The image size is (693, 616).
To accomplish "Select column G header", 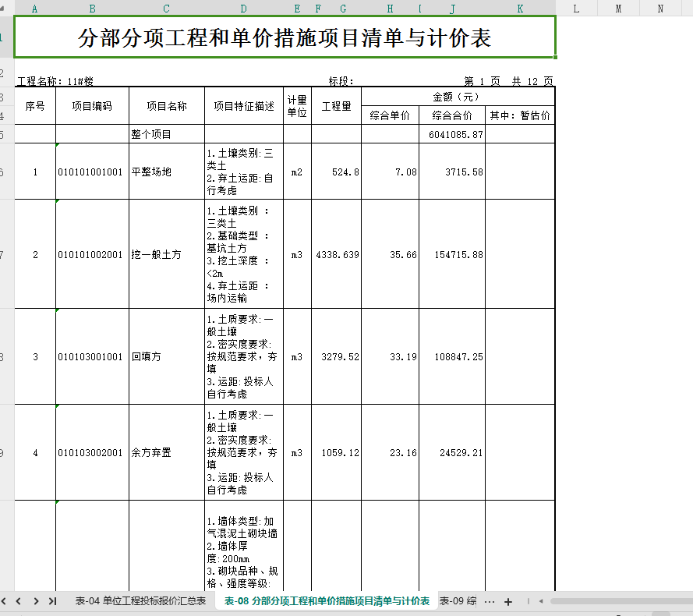I will 344,9.
